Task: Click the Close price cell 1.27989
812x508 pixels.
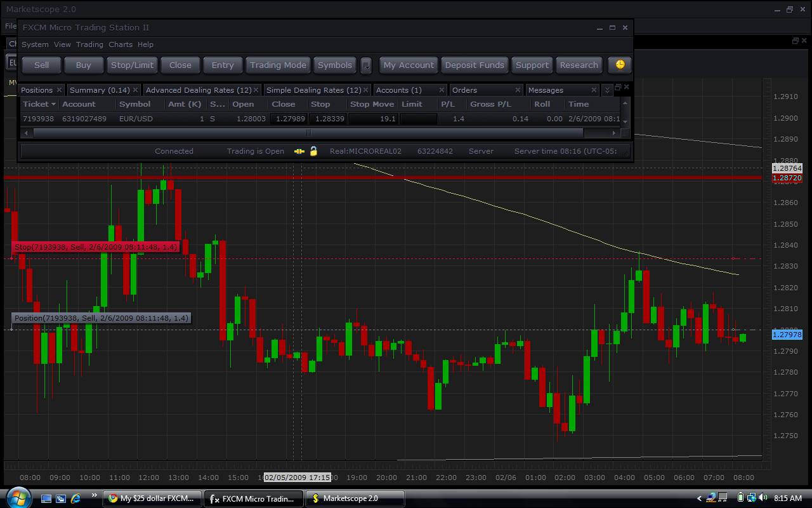Action: pyautogui.click(x=289, y=119)
